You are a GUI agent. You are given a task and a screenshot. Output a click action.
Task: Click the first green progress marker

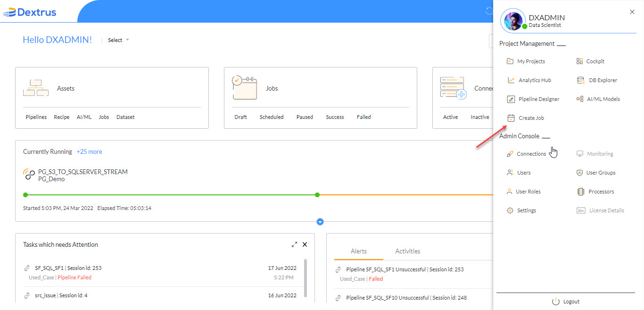[25, 194]
